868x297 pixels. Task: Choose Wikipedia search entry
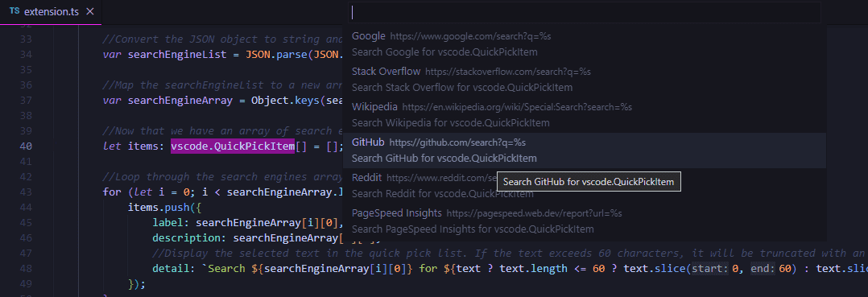(x=585, y=115)
